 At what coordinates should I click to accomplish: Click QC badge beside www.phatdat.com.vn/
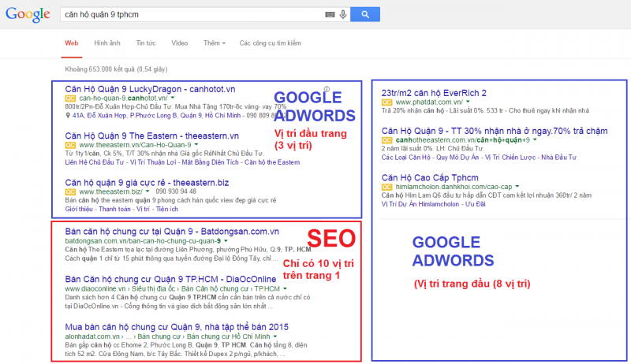click(x=386, y=102)
